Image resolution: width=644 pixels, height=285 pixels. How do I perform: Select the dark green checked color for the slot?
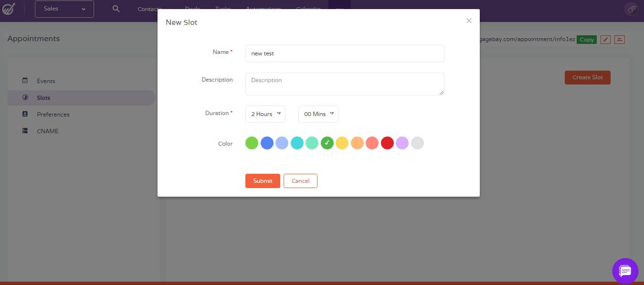(x=327, y=143)
